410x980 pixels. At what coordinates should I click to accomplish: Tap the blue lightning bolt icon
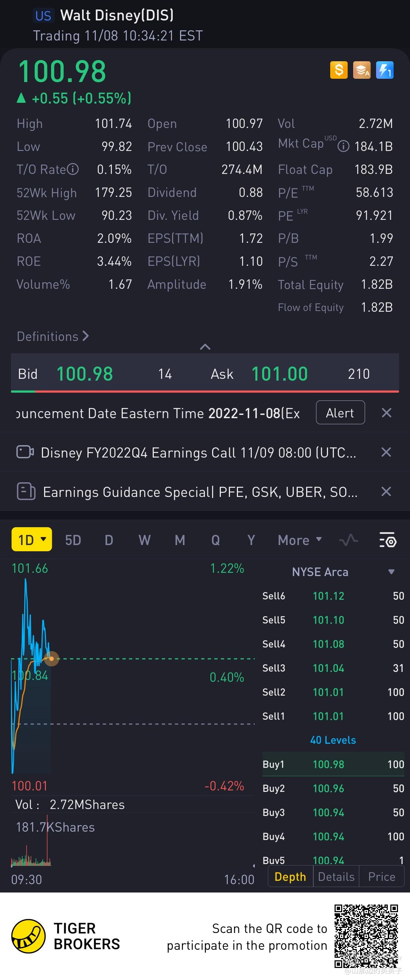click(x=384, y=70)
